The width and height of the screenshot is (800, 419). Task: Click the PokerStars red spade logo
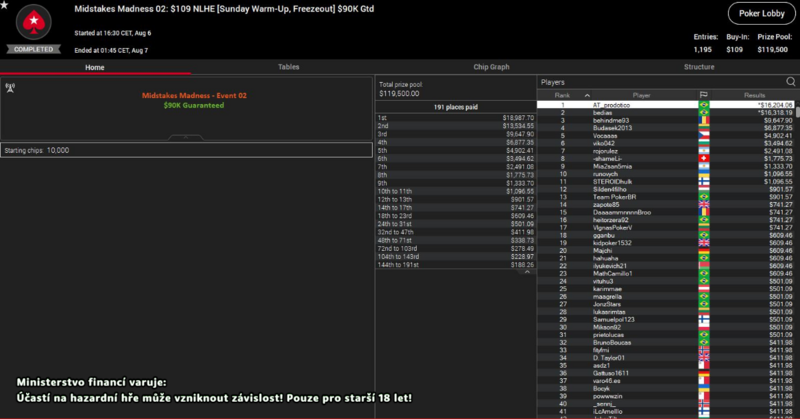[x=34, y=21]
